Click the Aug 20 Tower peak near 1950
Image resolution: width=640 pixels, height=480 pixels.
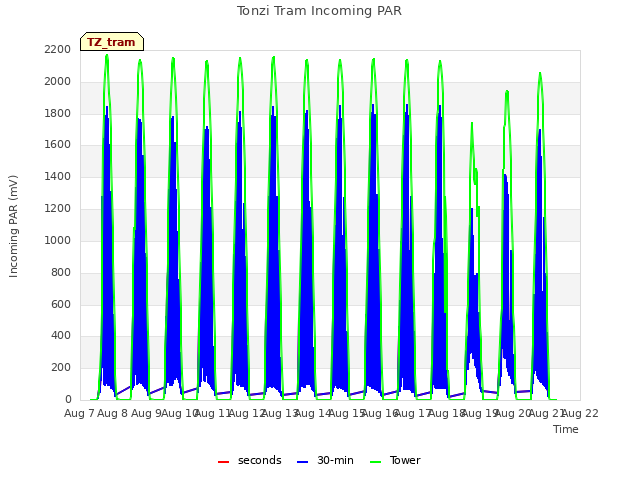507,91
